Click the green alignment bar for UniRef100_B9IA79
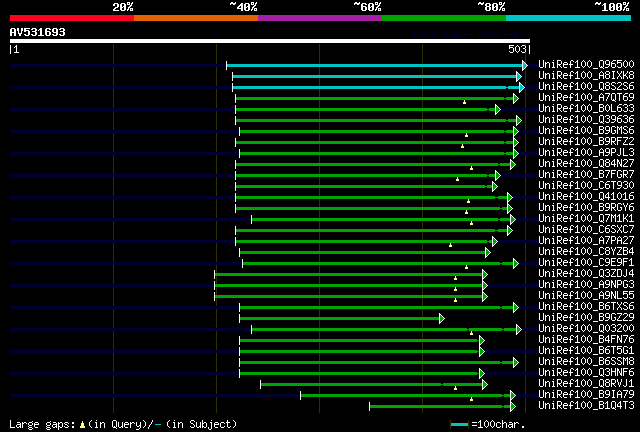 point(405,396)
